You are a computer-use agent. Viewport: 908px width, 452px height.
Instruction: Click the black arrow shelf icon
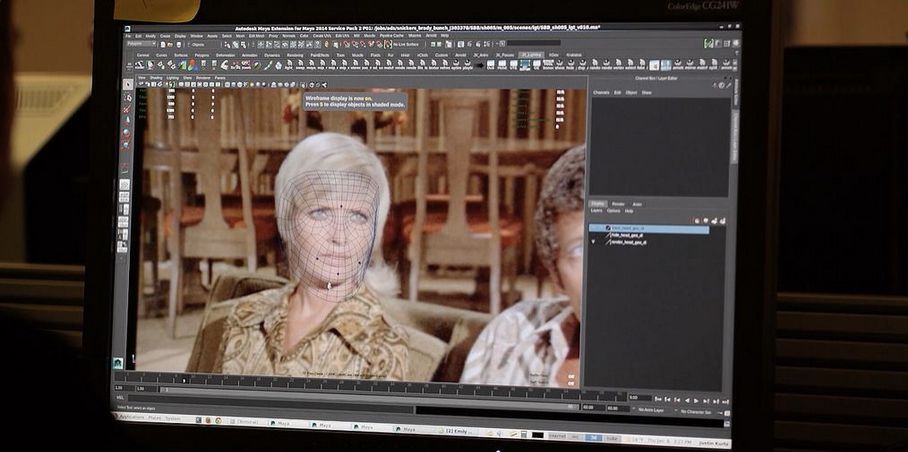tap(479, 65)
